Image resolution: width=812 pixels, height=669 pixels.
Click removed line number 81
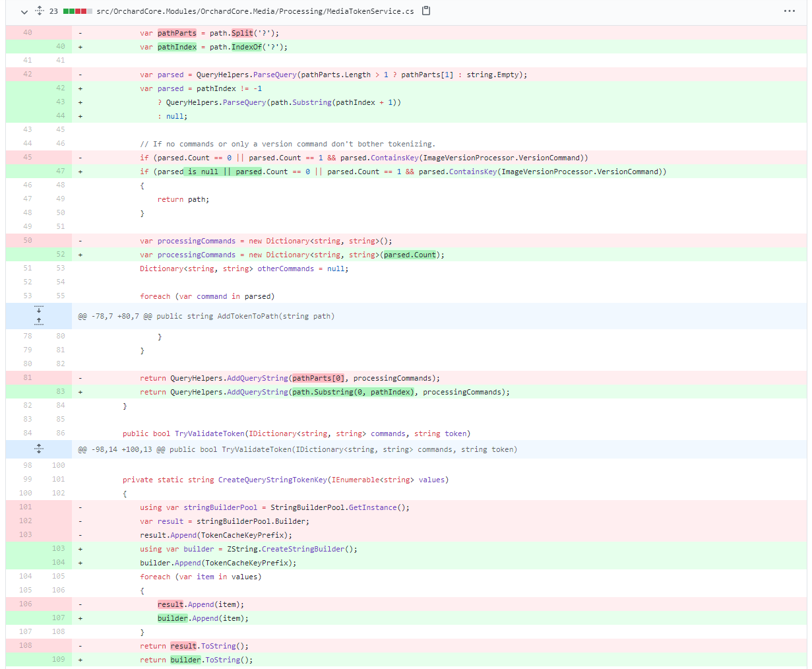[27, 378]
